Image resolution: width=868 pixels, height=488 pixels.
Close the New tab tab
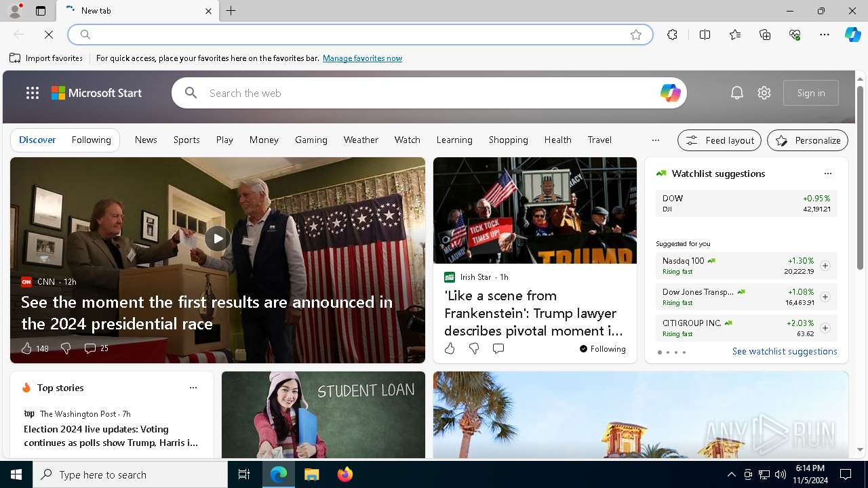208,11
